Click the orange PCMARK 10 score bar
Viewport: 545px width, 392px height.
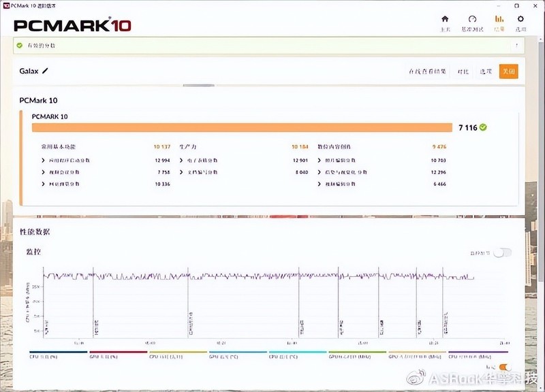click(x=242, y=127)
